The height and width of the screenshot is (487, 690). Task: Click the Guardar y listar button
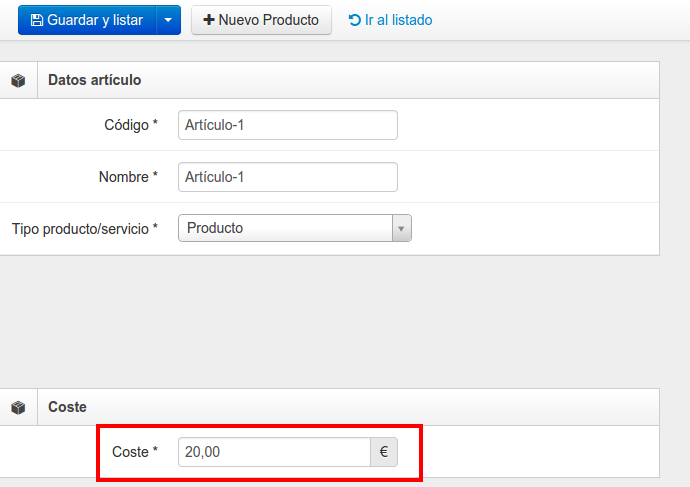(87, 20)
